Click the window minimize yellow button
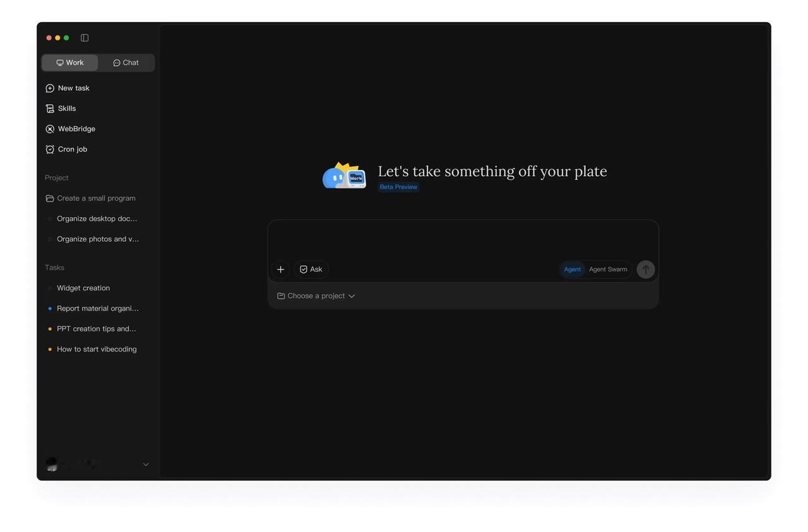808x532 pixels. pos(57,38)
